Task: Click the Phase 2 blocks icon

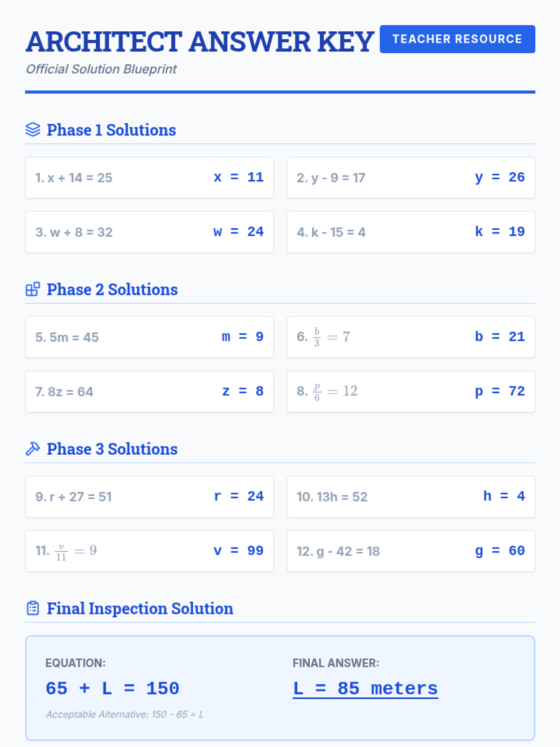Action: [x=33, y=289]
